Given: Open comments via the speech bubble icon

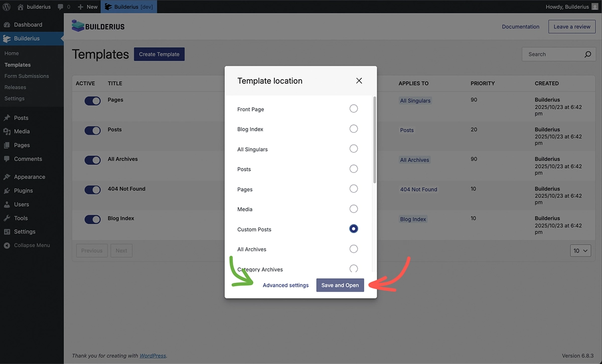Looking at the screenshot, I should (61, 7).
